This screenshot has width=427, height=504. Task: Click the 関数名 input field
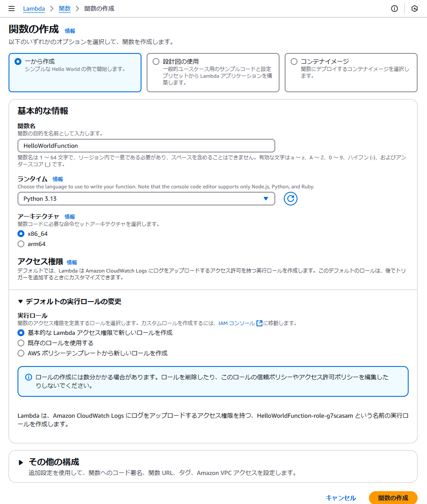tap(146, 146)
